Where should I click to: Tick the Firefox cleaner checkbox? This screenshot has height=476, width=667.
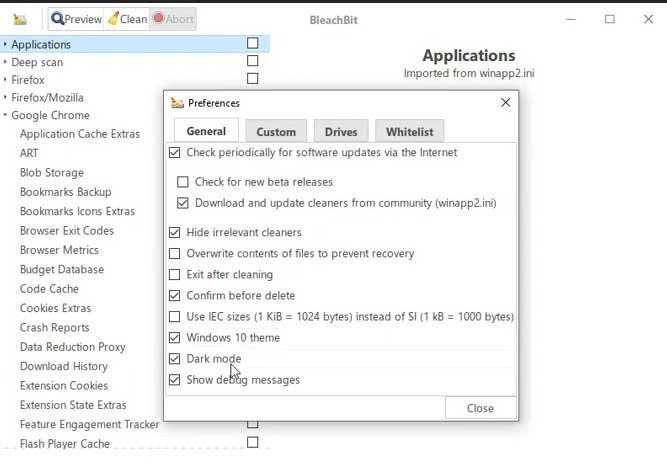pos(252,79)
